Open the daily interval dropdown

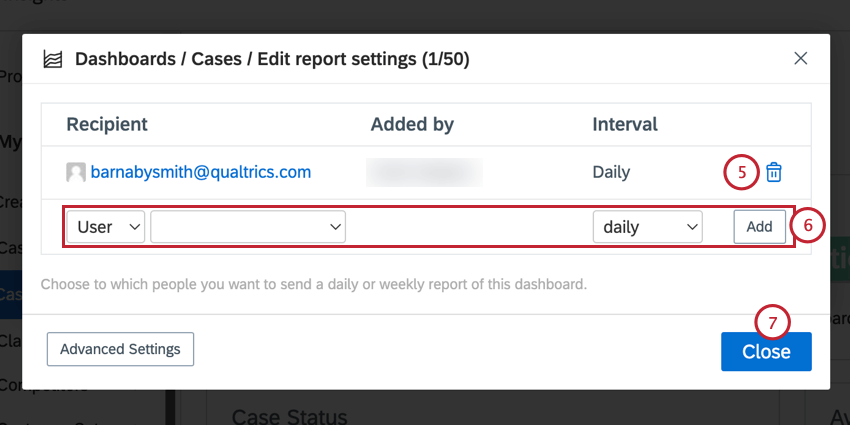(x=648, y=227)
